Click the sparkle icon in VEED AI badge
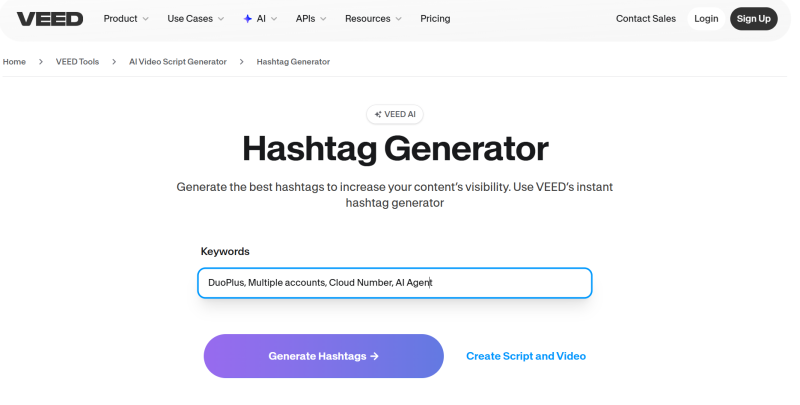 (378, 114)
